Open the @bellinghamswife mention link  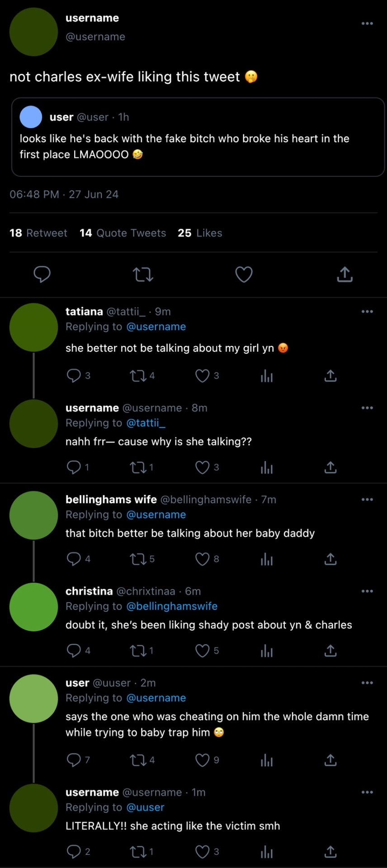pyautogui.click(x=172, y=606)
